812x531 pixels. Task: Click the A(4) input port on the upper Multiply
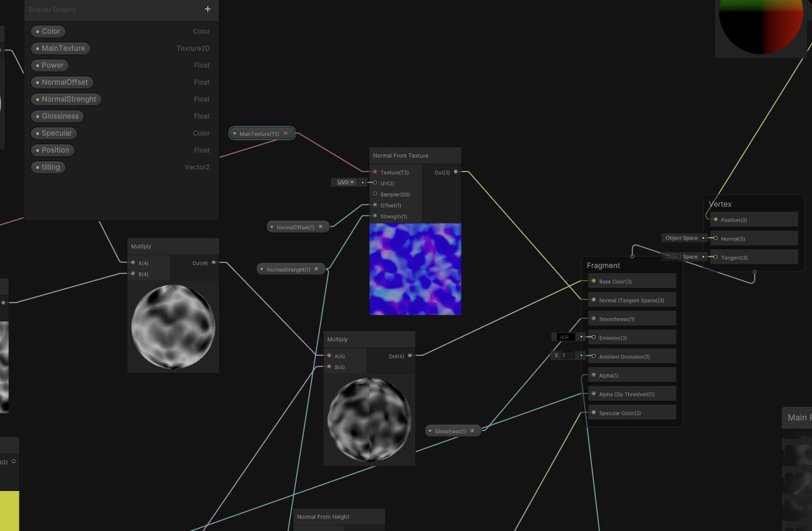click(x=133, y=262)
